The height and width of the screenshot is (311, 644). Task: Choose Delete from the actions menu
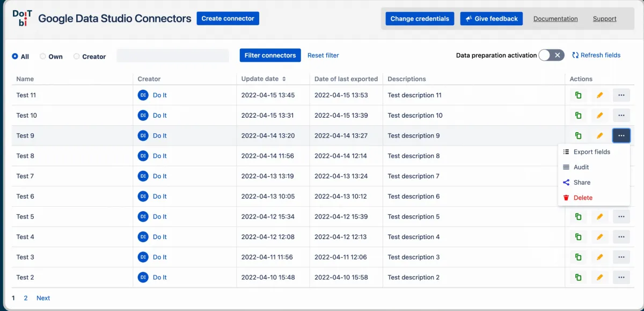click(594, 198)
